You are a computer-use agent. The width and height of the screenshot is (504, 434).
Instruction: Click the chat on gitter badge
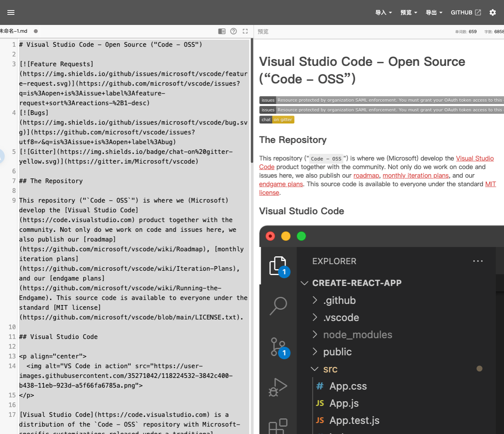tap(277, 120)
